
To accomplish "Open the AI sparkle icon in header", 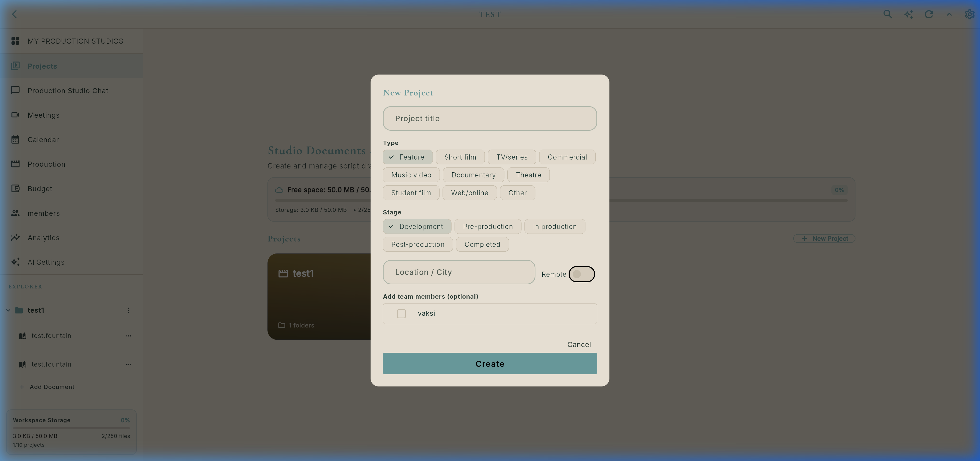I will 909,14.
